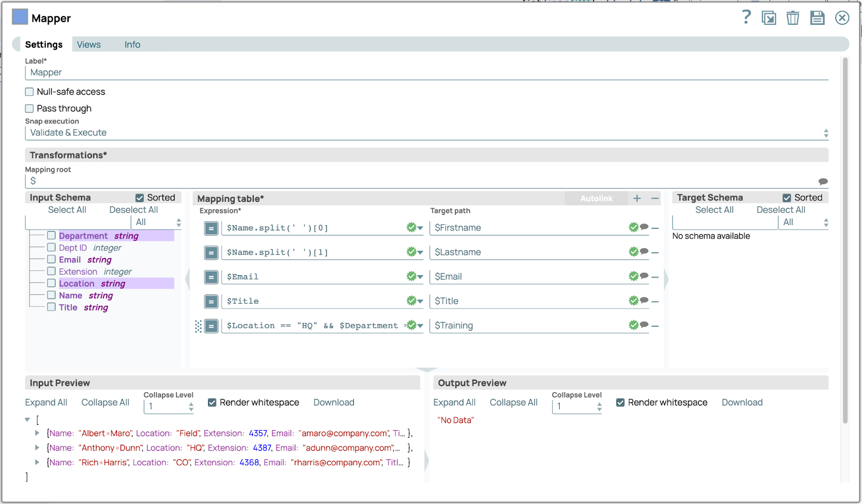Save the Mapper with the floppy disk icon
The height and width of the screenshot is (504, 862).
(817, 18)
